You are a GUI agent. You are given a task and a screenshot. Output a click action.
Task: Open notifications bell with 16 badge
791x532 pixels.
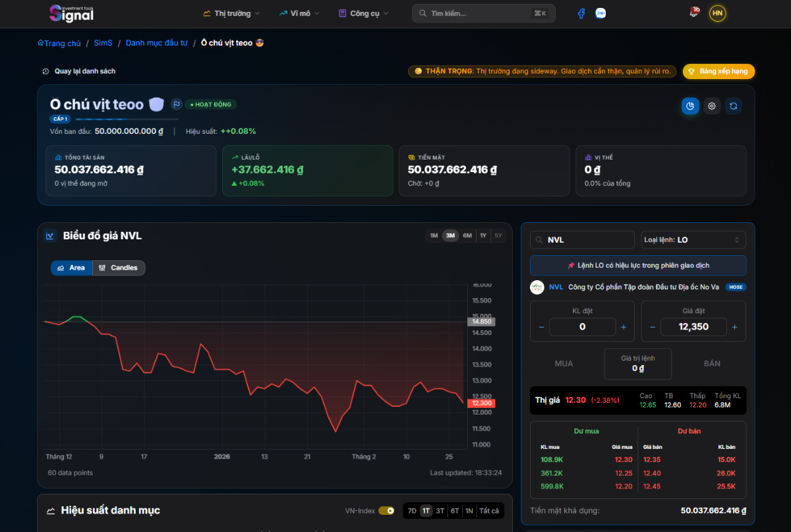pos(694,13)
